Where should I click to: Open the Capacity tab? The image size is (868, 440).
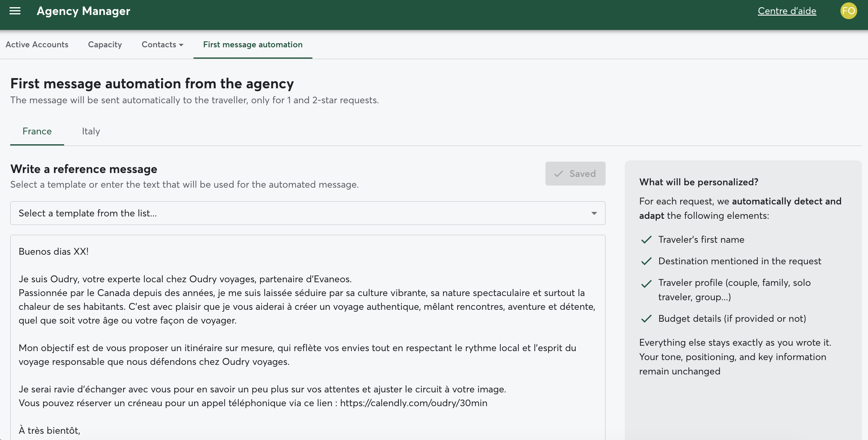[105, 44]
